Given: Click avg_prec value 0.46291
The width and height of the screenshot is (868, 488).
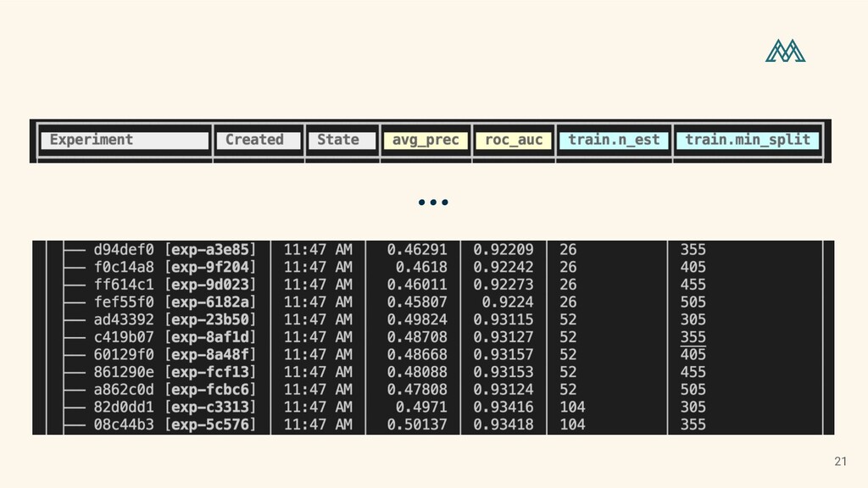Looking at the screenshot, I should pos(417,250).
